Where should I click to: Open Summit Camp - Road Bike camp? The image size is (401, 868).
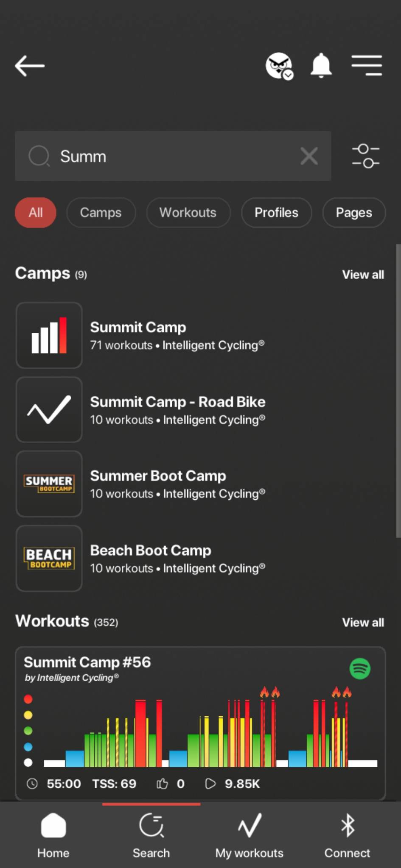coord(177,409)
